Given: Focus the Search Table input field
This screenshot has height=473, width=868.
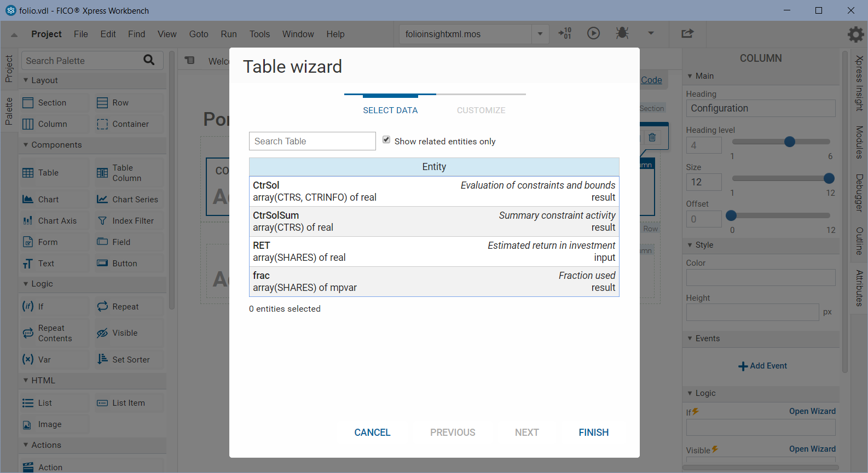Looking at the screenshot, I should point(313,141).
